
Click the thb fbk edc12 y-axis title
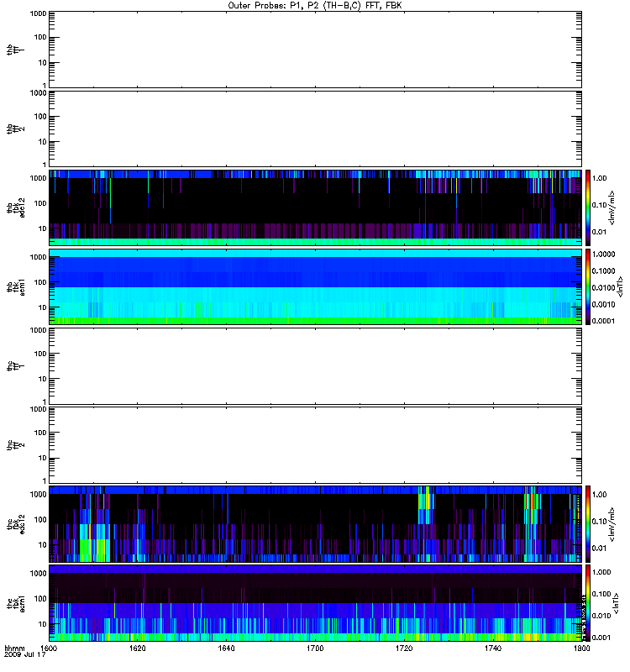click(16, 207)
